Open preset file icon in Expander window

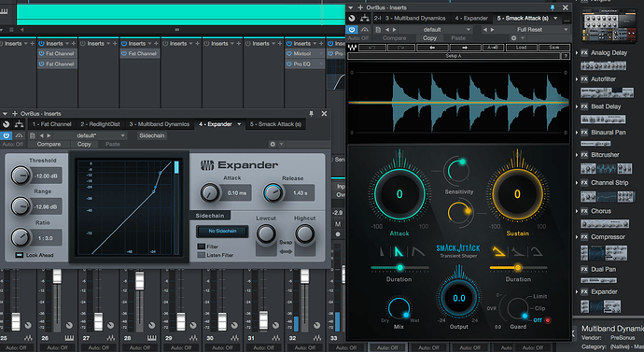(x=33, y=135)
